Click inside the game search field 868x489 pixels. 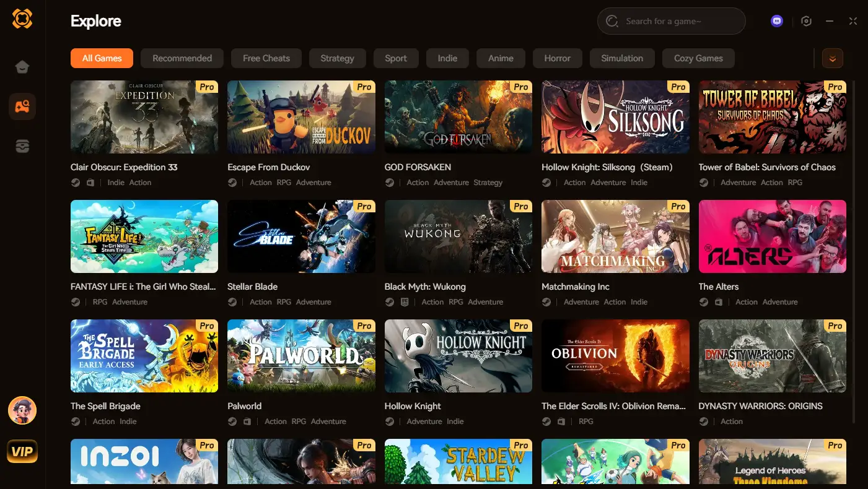(x=671, y=20)
